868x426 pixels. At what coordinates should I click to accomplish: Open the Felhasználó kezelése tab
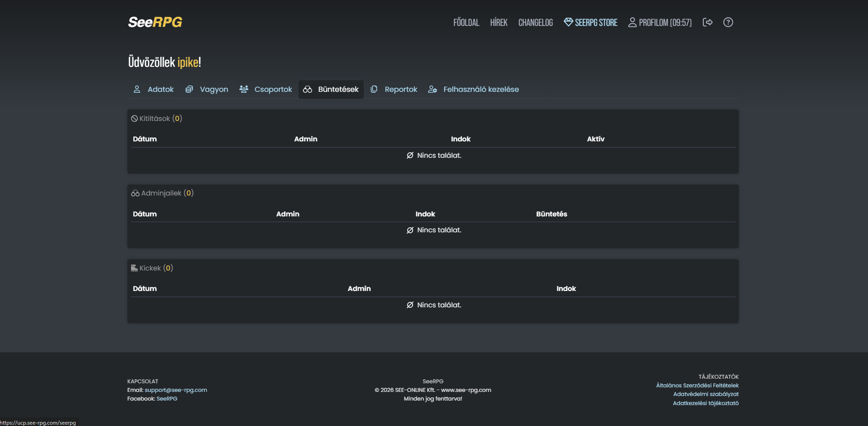pyautogui.click(x=474, y=89)
